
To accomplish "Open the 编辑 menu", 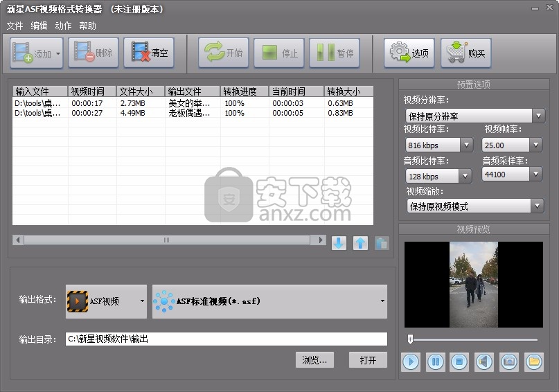I will point(39,26).
